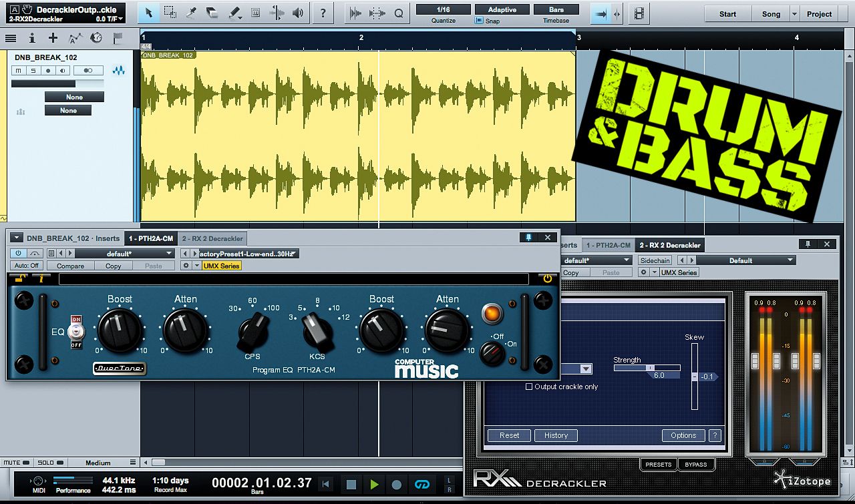Click the DNB_BREAK_102 waveform channel icon
855x504 pixels.
click(x=119, y=70)
